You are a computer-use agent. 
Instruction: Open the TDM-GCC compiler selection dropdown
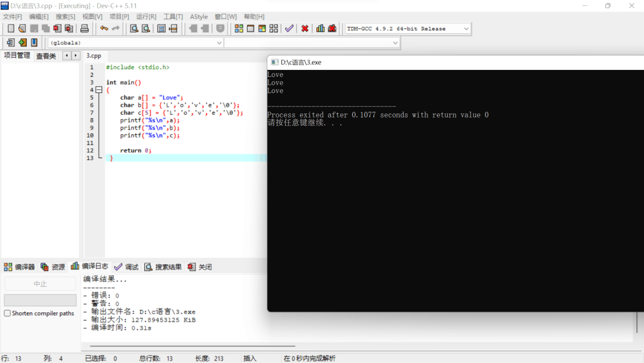pos(466,29)
